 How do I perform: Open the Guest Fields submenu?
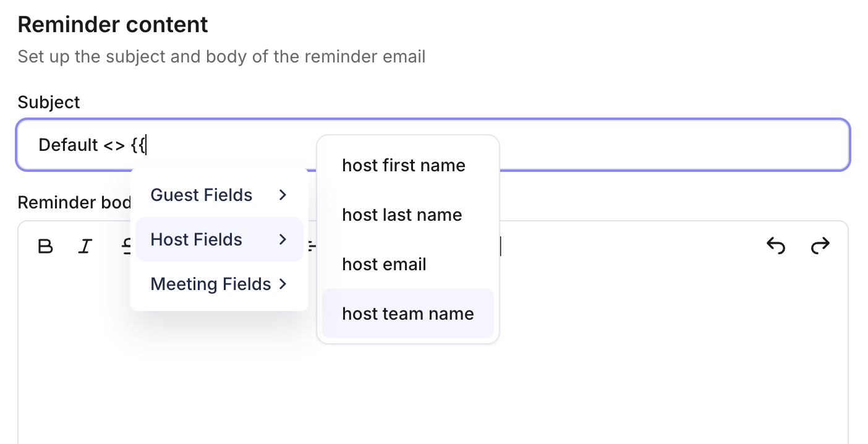[219, 195]
